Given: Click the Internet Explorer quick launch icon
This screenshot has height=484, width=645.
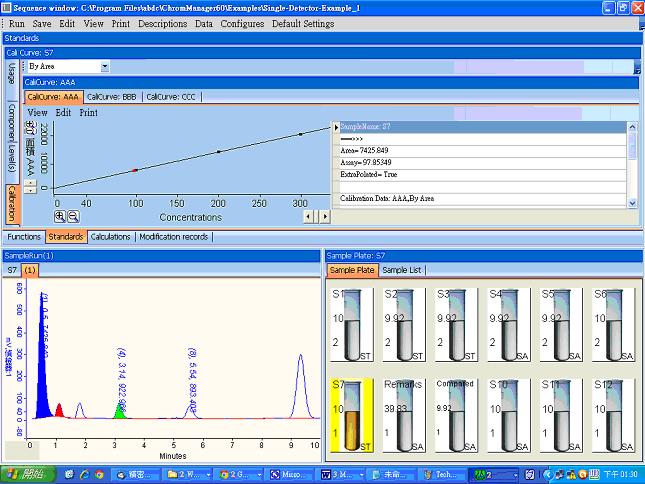Looking at the screenshot, I should 84,475.
